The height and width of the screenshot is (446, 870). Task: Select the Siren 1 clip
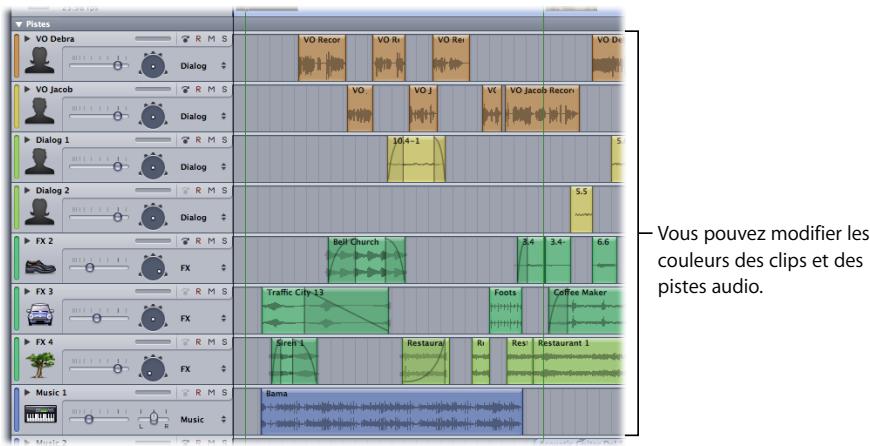tap(294, 361)
